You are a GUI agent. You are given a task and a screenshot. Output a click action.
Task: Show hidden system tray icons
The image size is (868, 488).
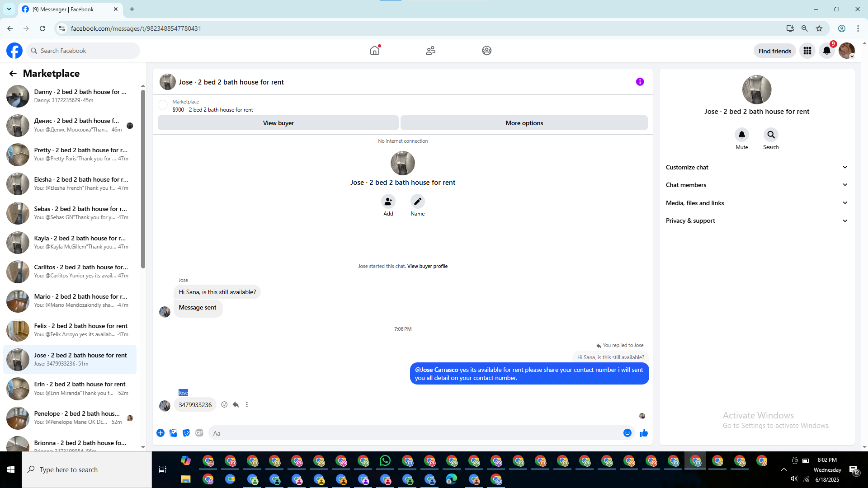click(x=784, y=469)
